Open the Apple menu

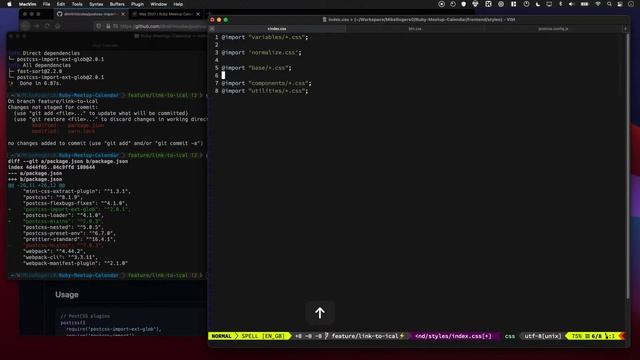[x=9, y=4]
